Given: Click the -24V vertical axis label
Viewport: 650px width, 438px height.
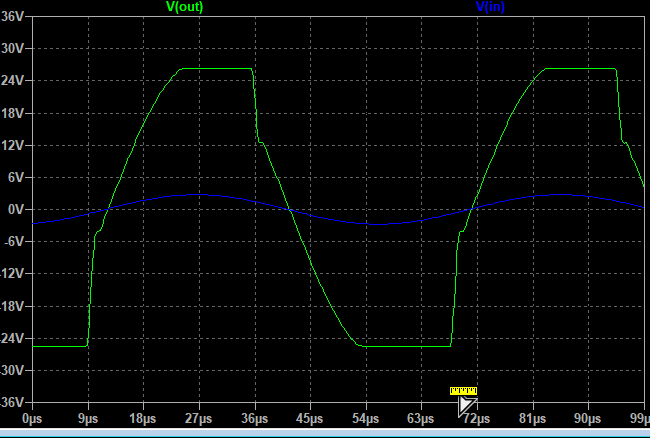Looking at the screenshot, I should tap(12, 338).
